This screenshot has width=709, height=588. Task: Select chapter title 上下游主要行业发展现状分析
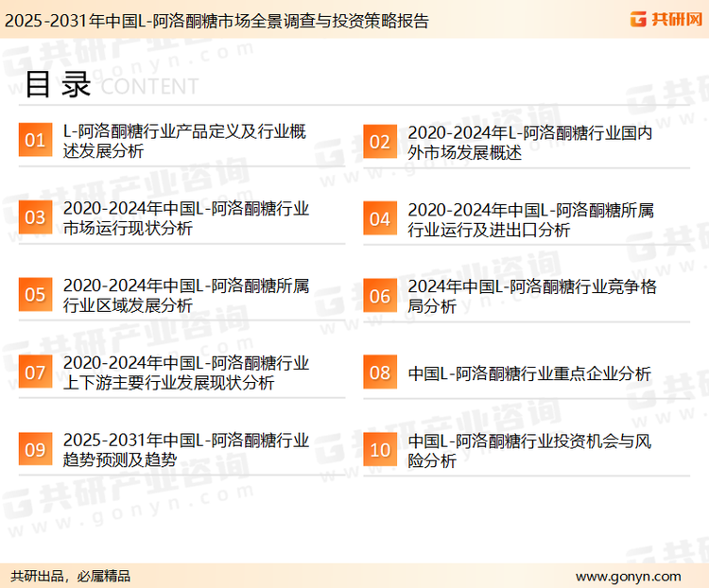(186, 372)
